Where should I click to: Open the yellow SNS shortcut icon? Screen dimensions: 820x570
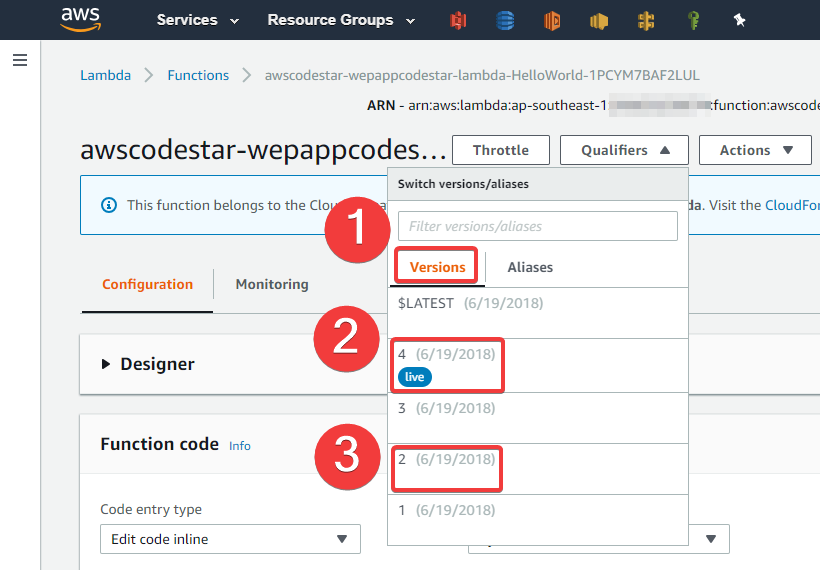coord(599,21)
